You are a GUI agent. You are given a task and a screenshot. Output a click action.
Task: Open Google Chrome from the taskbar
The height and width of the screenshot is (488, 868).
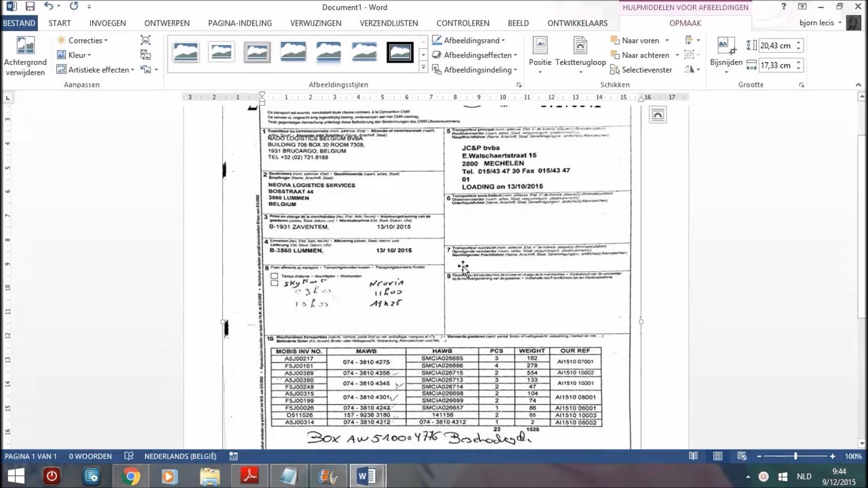[x=131, y=476]
